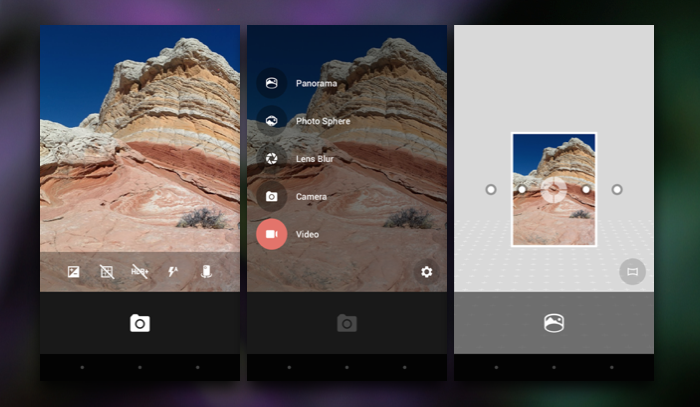Click the "Lens Blur" text label

[x=315, y=159]
